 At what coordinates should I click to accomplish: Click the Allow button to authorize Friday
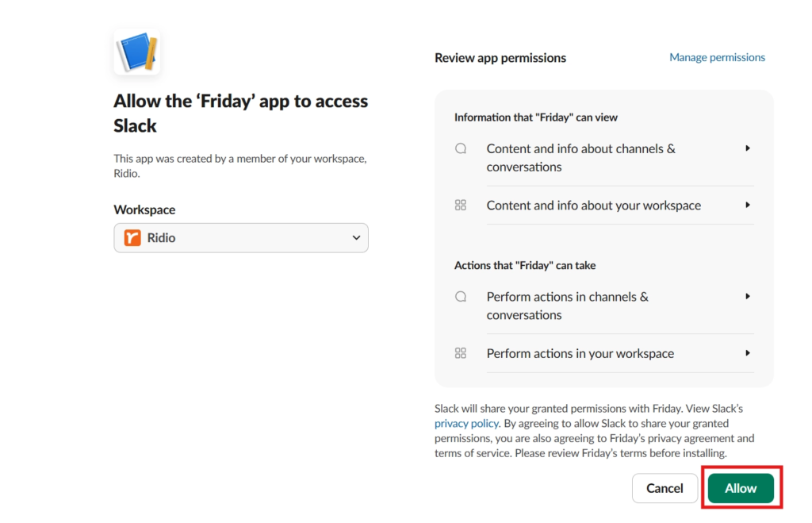coord(741,488)
